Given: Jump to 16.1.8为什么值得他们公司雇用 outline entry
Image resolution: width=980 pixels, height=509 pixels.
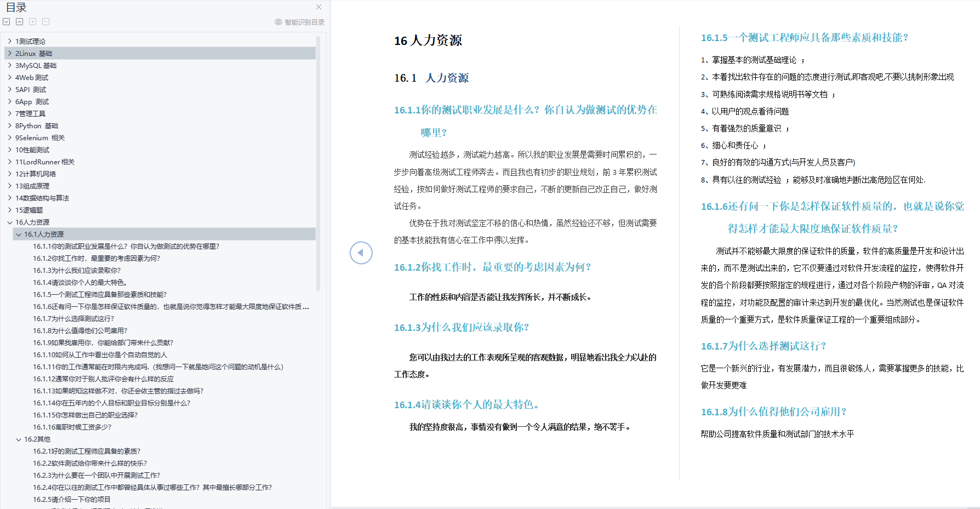Looking at the screenshot, I should tap(80, 331).
